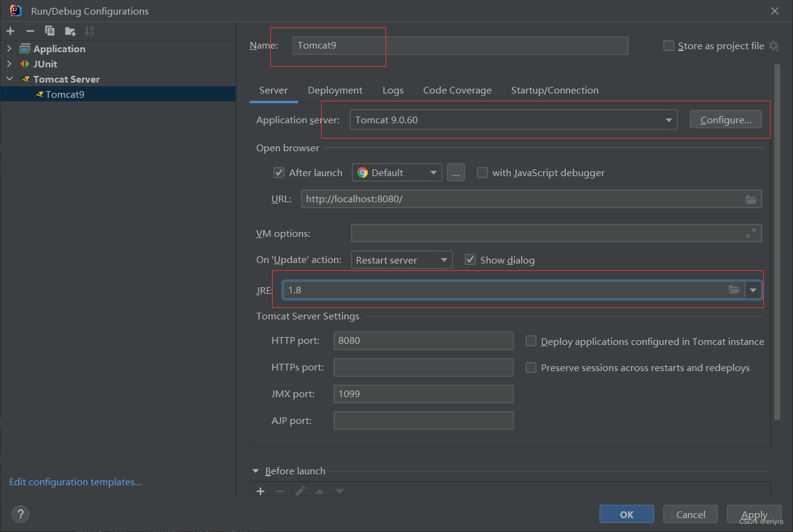Open the On Update action dropdown

coord(443,259)
